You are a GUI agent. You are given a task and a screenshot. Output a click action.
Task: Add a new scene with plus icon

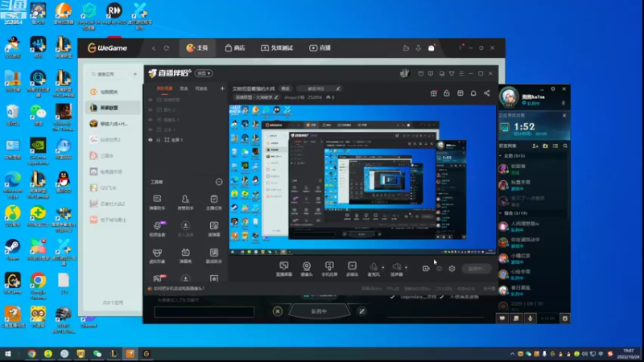pyautogui.click(x=222, y=88)
